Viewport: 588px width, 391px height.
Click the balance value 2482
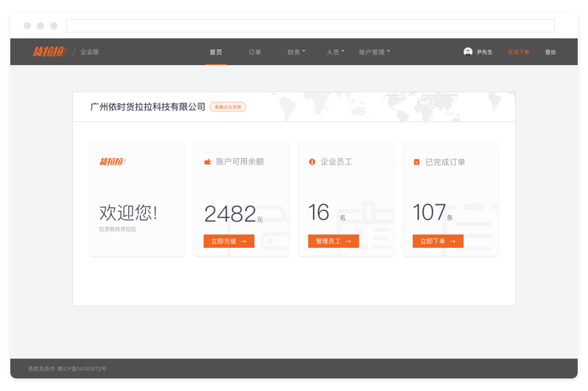(230, 214)
